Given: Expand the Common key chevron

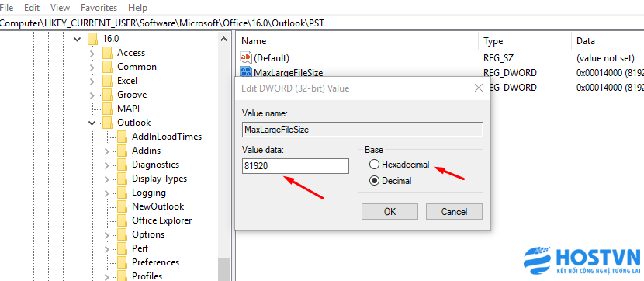Looking at the screenshot, I should click(x=92, y=68).
